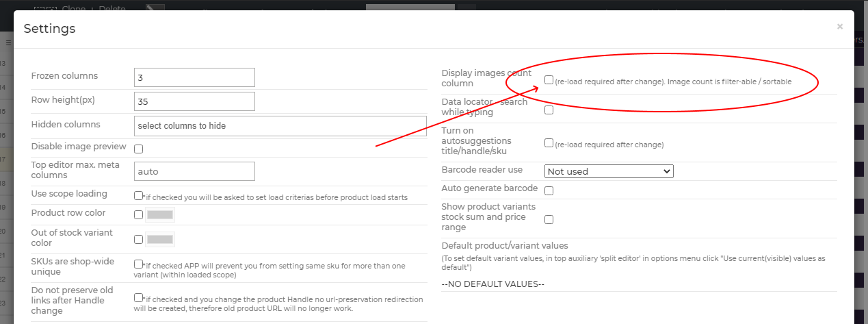The image size is (868, 324).
Task: Click the Frozen columns input field
Action: point(195,77)
